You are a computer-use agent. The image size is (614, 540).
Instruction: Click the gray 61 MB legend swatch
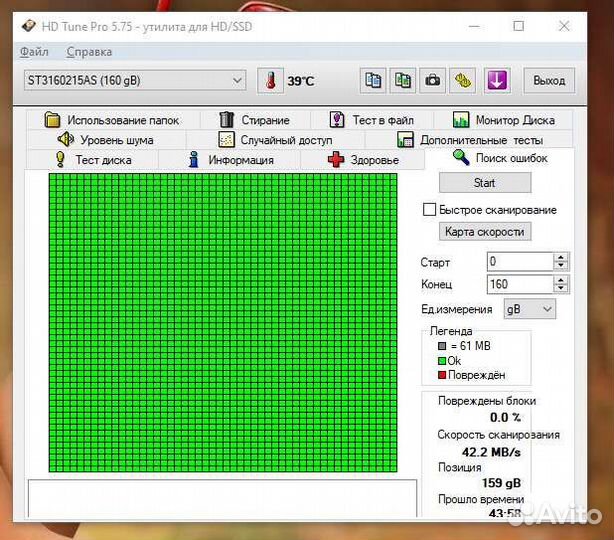[x=442, y=346]
